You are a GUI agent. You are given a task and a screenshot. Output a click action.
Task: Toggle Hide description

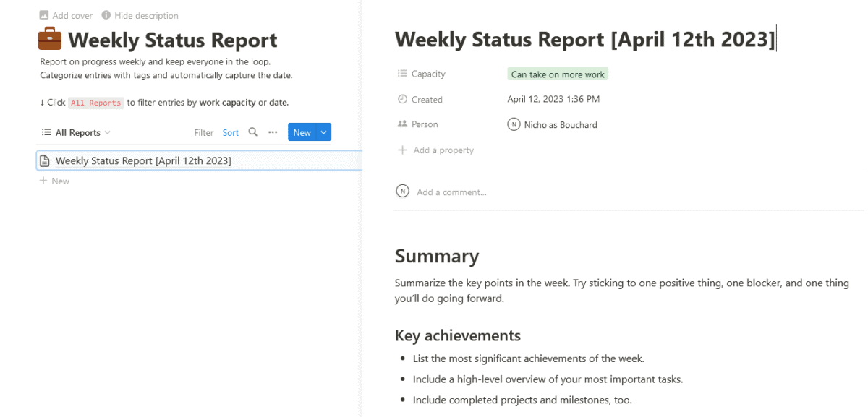coord(140,14)
